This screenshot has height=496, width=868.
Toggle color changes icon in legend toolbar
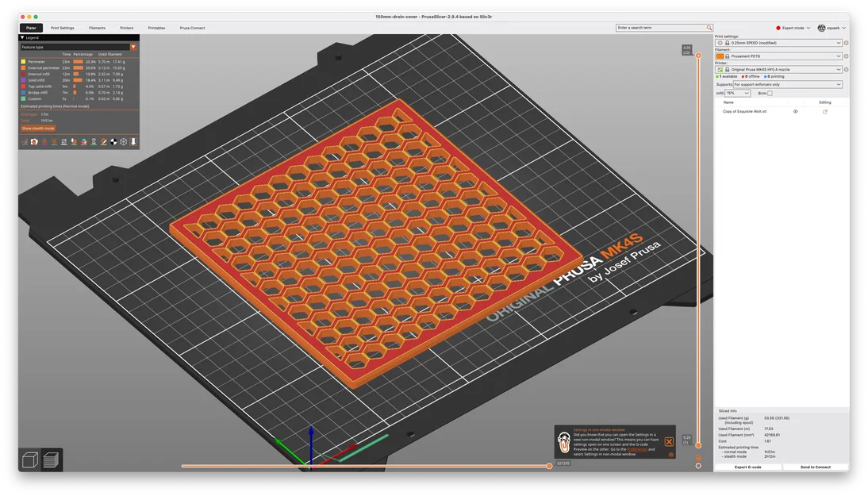click(x=84, y=142)
